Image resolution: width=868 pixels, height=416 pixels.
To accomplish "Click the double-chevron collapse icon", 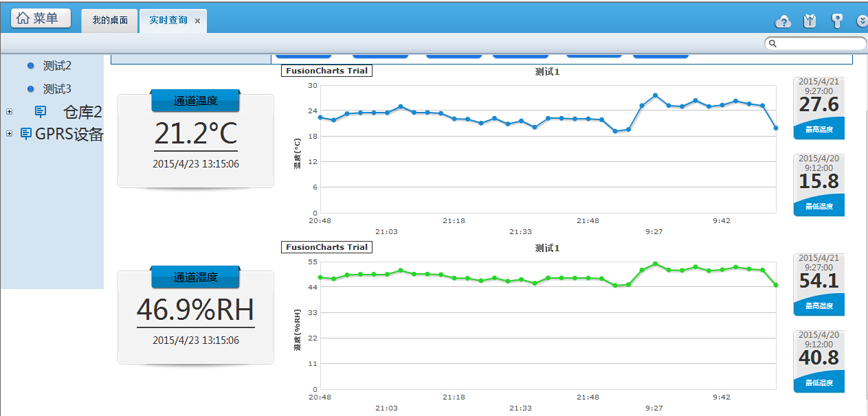I will coord(862,21).
